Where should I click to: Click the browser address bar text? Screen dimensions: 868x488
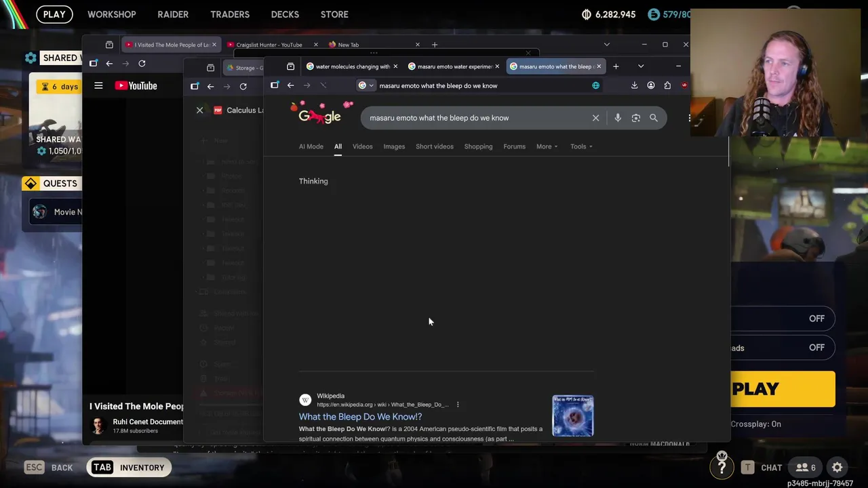(438, 85)
